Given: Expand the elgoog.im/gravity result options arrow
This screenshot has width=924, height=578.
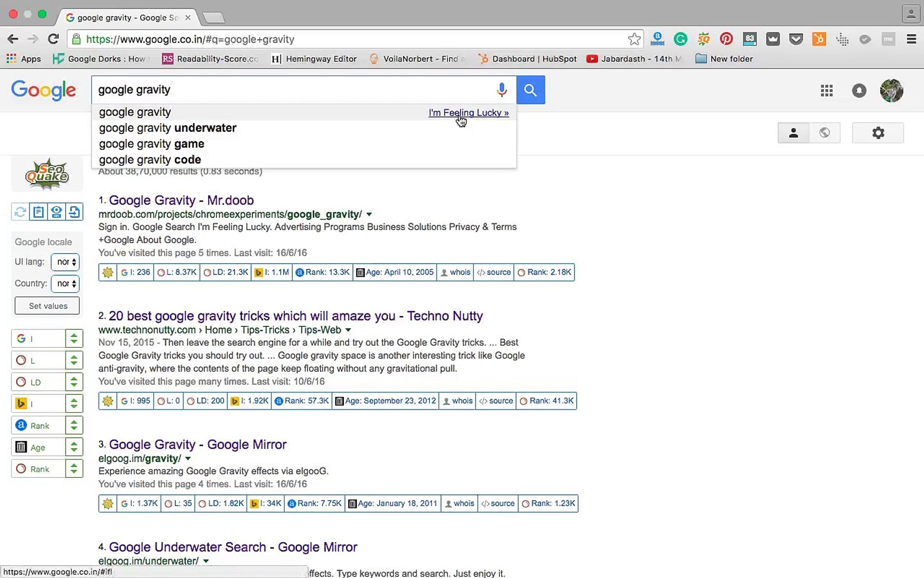Looking at the screenshot, I should point(188,459).
